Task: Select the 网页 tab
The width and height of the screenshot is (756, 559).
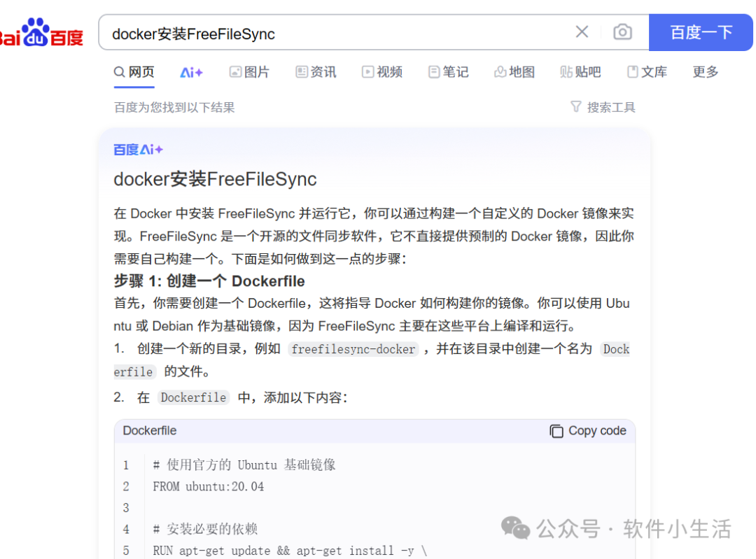Action: [134, 72]
